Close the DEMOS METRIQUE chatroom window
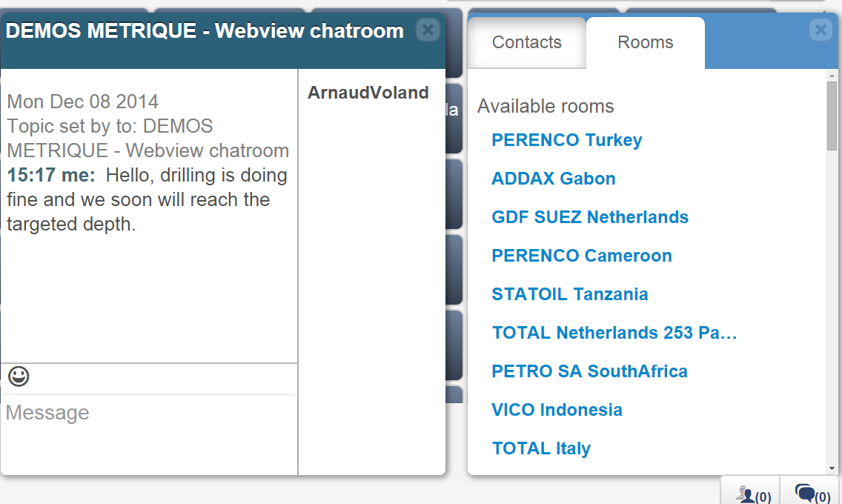Viewport: 842px width, 504px height. [x=428, y=30]
